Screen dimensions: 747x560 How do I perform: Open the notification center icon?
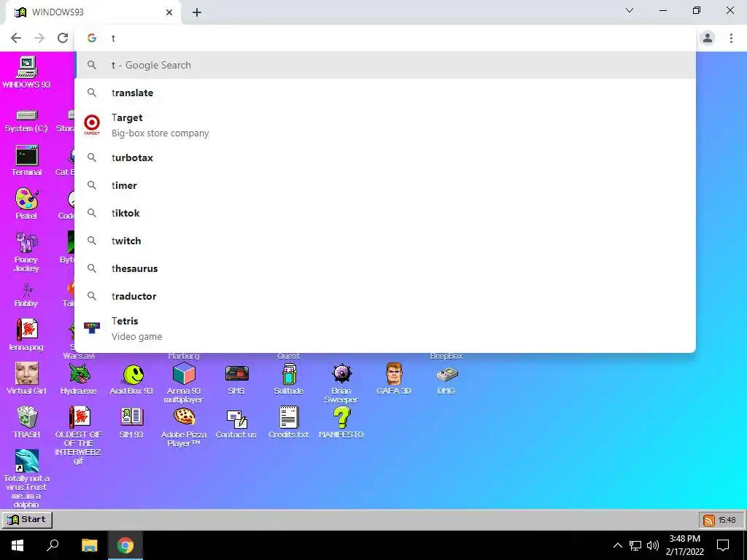coord(723,545)
